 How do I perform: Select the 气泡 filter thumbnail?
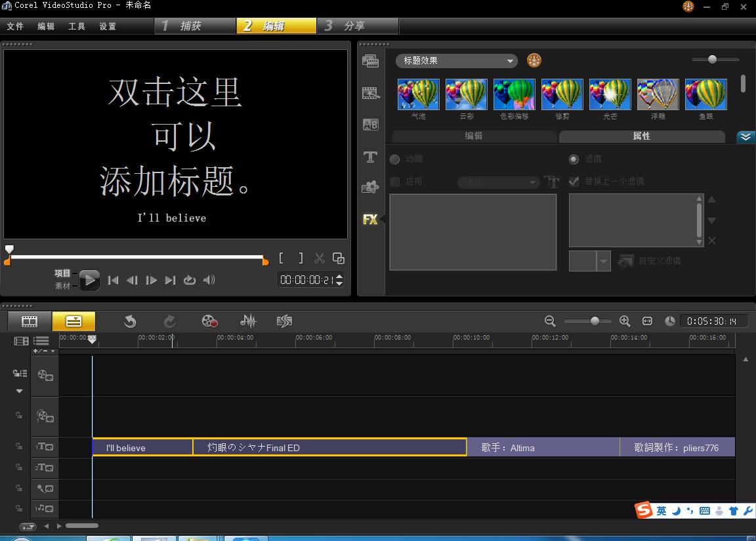pos(418,94)
